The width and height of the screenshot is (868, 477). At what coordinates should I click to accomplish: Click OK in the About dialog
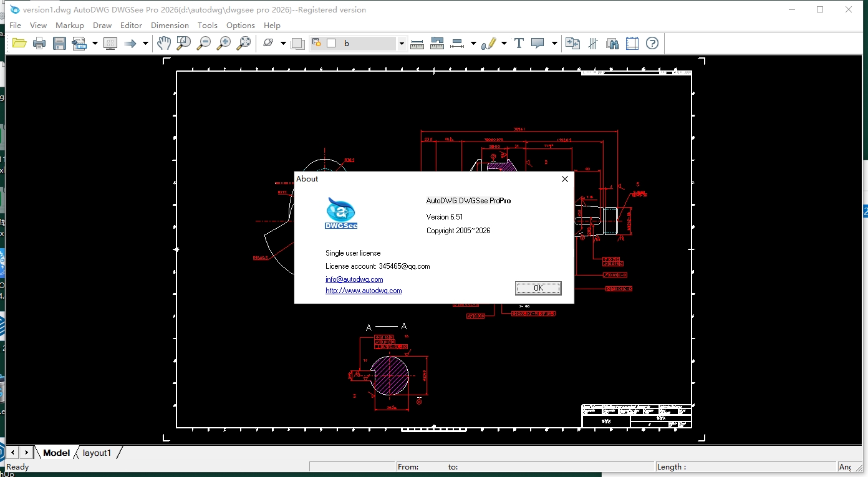click(538, 287)
